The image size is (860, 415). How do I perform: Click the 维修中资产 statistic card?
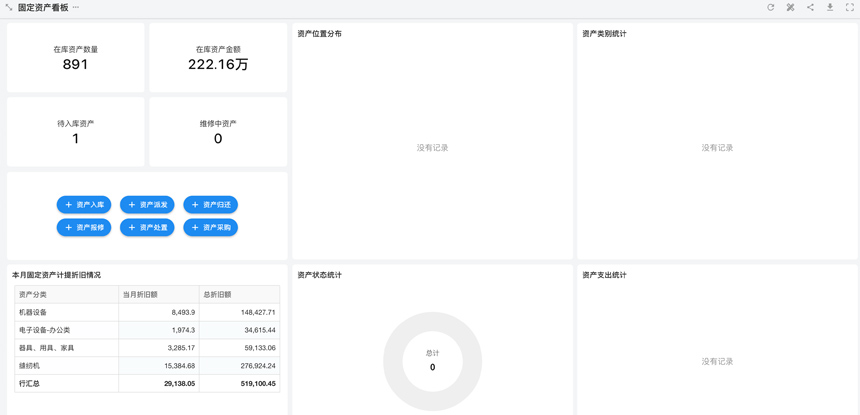218,132
